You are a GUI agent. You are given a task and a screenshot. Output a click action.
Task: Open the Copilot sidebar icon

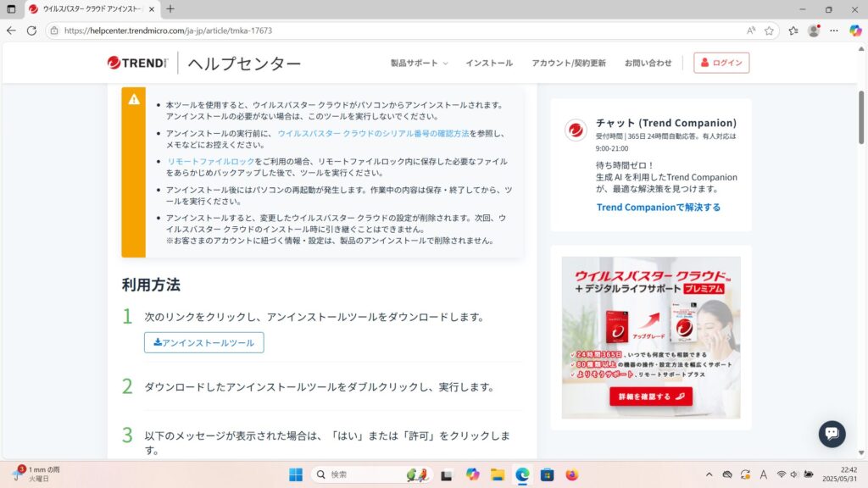(855, 30)
